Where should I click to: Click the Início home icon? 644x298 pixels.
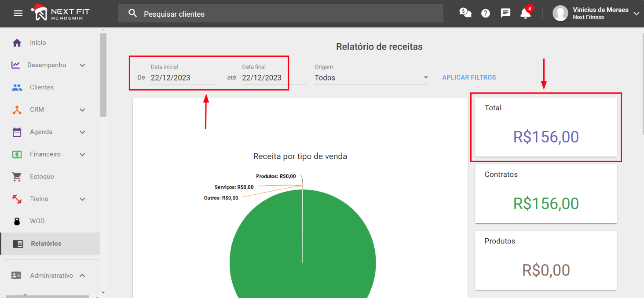[x=17, y=43]
